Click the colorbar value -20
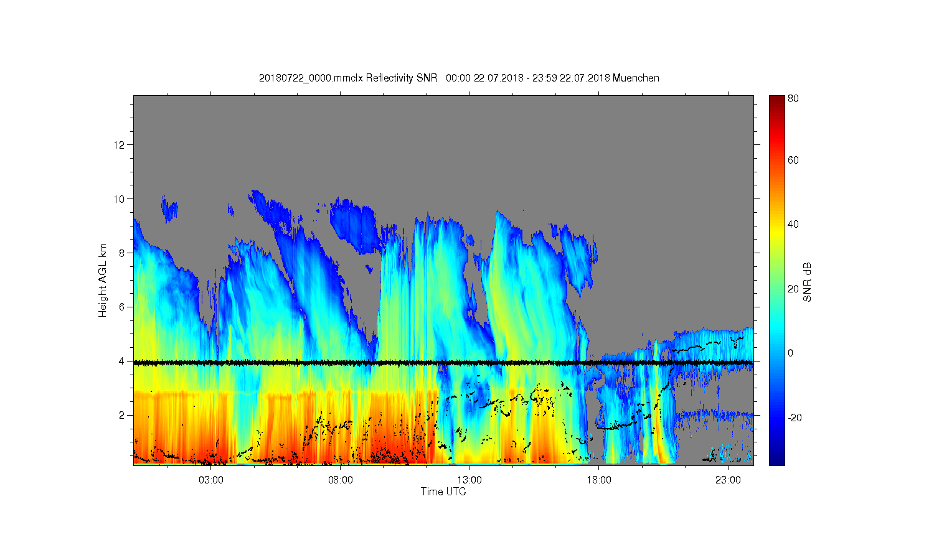Screen dimensions: 934x560 pos(795,417)
